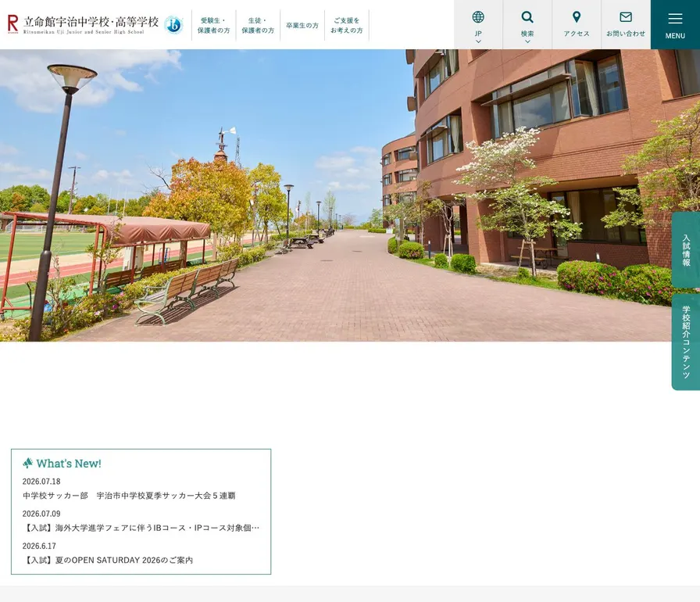Open the 入試情報 side tab

(686, 250)
